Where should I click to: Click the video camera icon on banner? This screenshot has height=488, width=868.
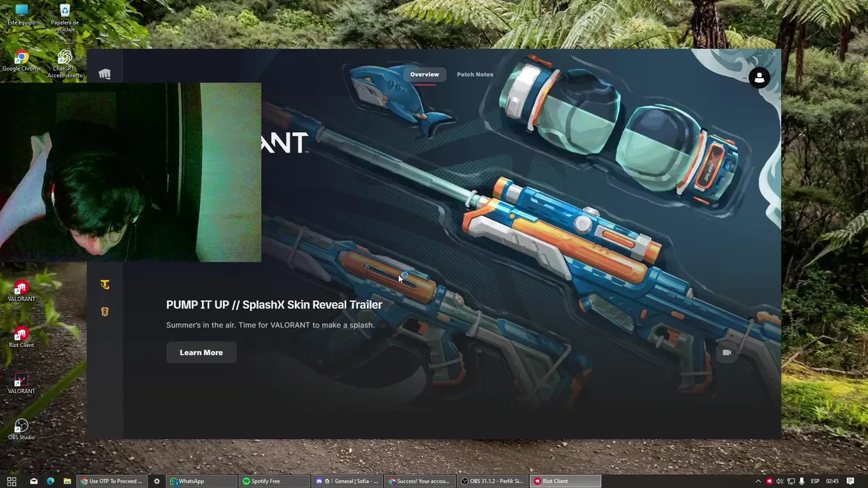727,352
